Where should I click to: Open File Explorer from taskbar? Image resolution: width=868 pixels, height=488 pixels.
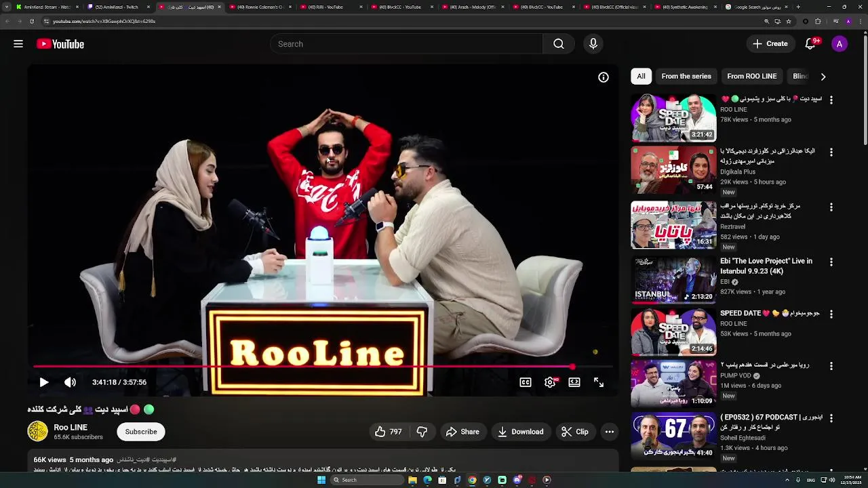412,480
